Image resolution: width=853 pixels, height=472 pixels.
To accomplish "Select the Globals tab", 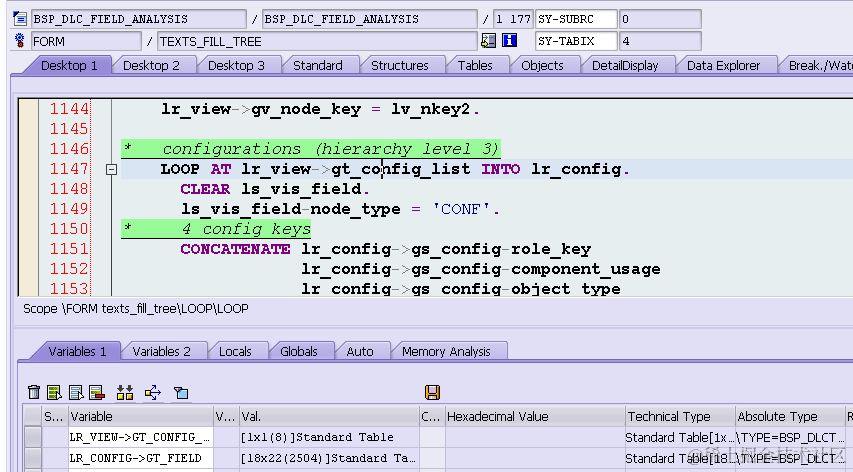I will 299,351.
